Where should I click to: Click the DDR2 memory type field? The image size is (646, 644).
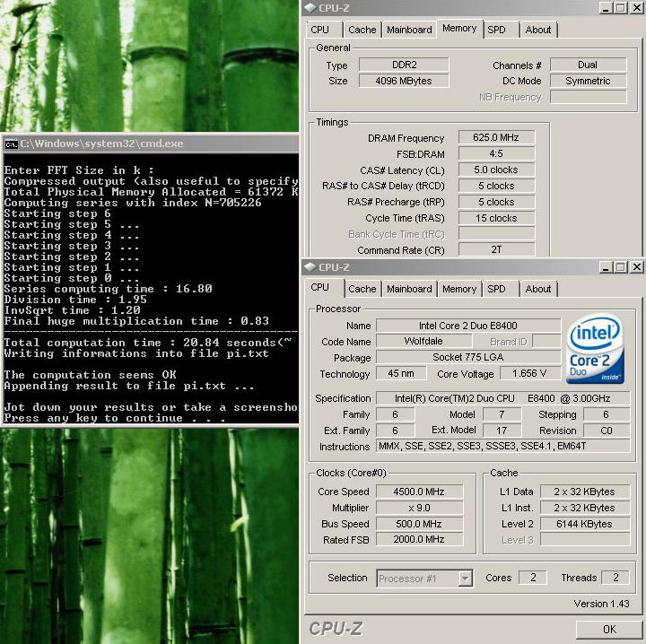[x=404, y=65]
